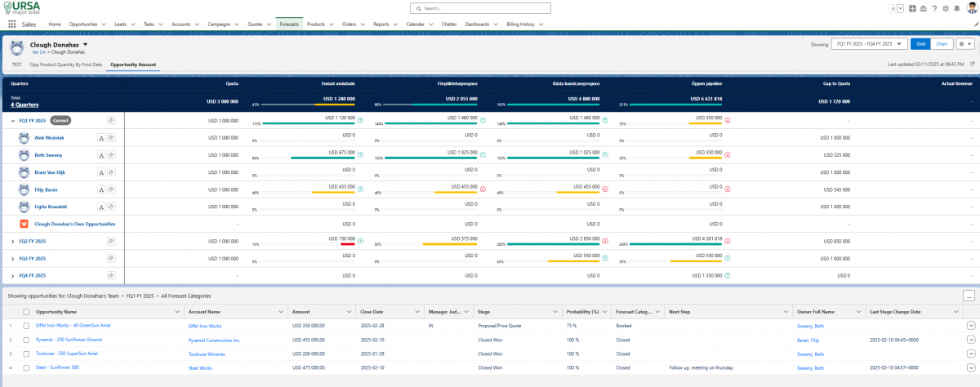Expand the FQ4 FY 2025 quarter
This screenshot has height=387, width=980.
[12, 276]
